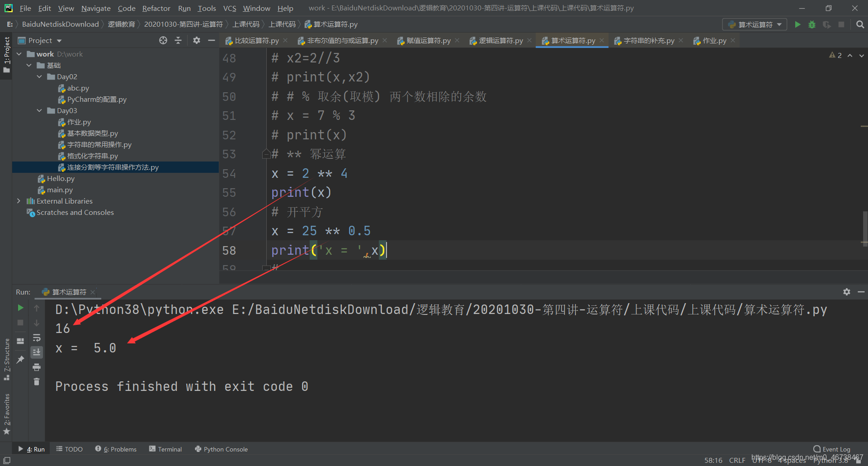Show the warnings indicator in editor
Screen dimensions: 868x466
coord(835,55)
